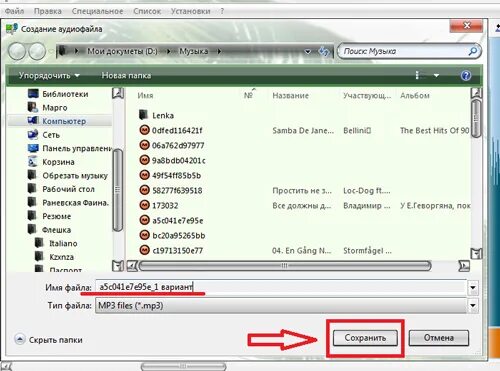This screenshot has height=371, width=500.
Task: Click the a5c041e7e95e file icon
Action: pos(144,220)
